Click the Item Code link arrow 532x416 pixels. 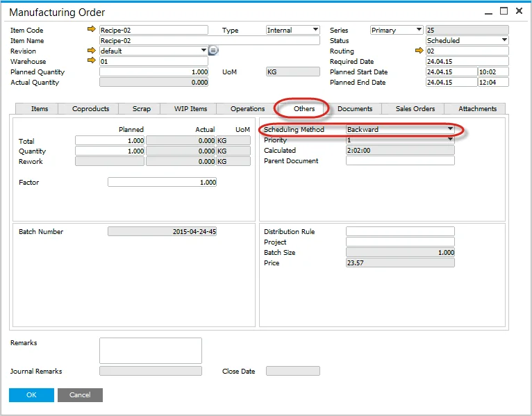[91, 30]
